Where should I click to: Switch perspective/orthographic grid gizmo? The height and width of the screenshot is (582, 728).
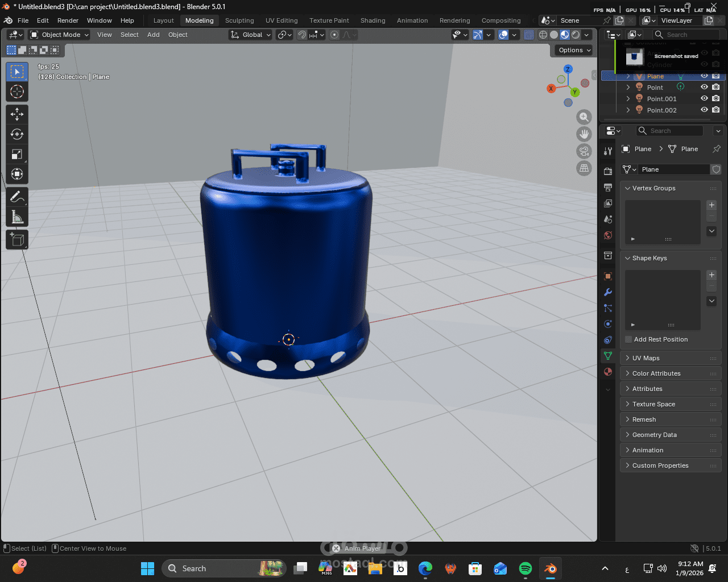[584, 168]
